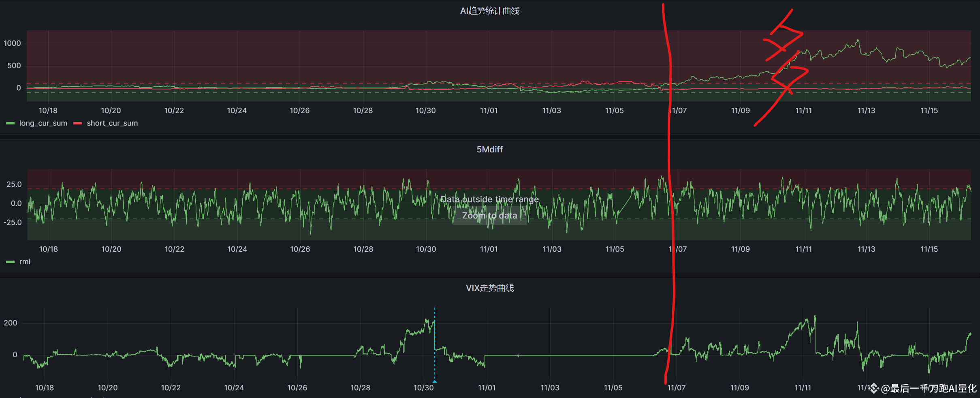Click the 0 y-axis label in VIX走势曲线 panel
This screenshot has width=980, height=398.
[15, 355]
